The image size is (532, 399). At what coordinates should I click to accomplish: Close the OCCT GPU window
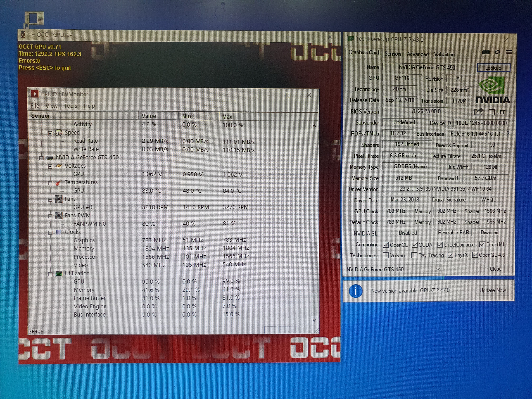pos(330,37)
